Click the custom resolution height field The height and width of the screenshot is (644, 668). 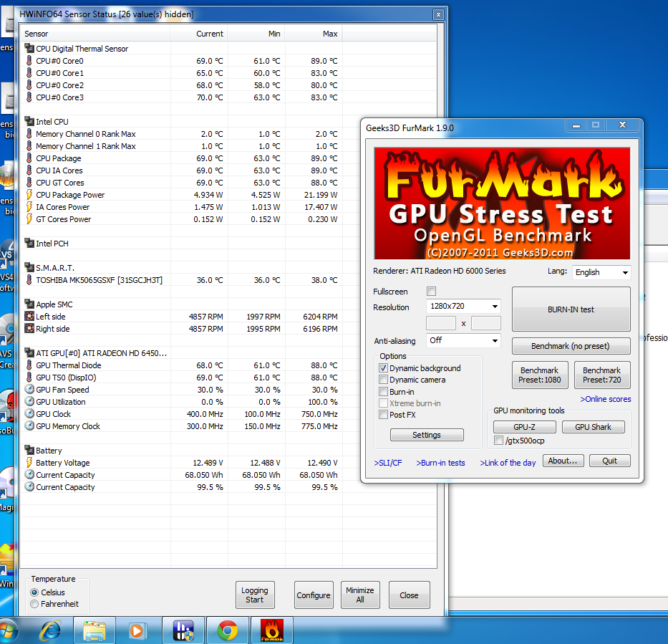point(486,324)
